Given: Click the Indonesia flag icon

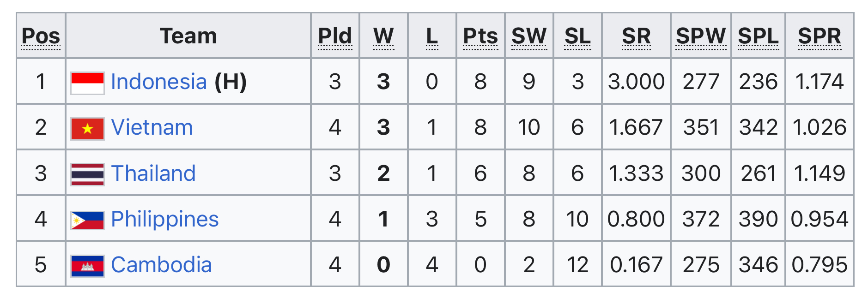Looking at the screenshot, I should click(87, 83).
